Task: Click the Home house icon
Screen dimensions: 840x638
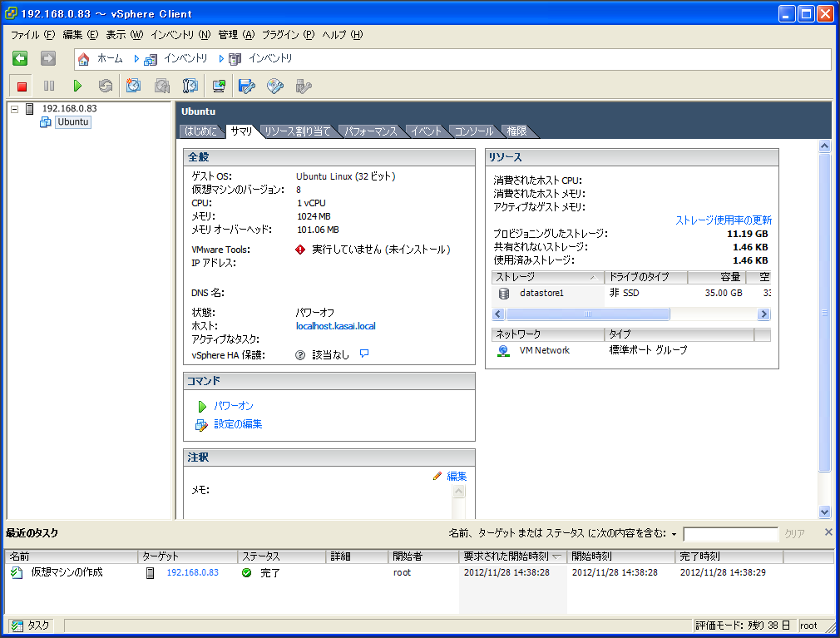Action: 83,59
